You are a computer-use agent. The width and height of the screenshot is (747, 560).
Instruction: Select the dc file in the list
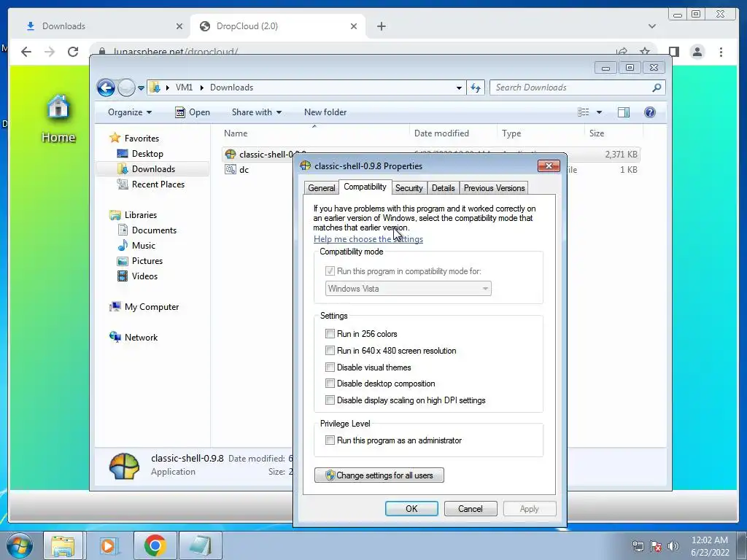coord(237,169)
